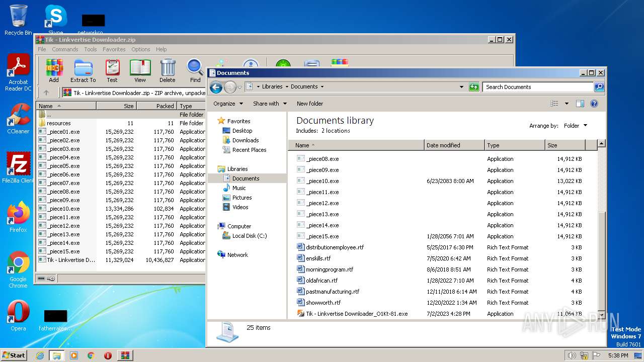Viewport: 644px width, 362px height.
Task: Open WinRAR Tools menu
Action: [91, 49]
